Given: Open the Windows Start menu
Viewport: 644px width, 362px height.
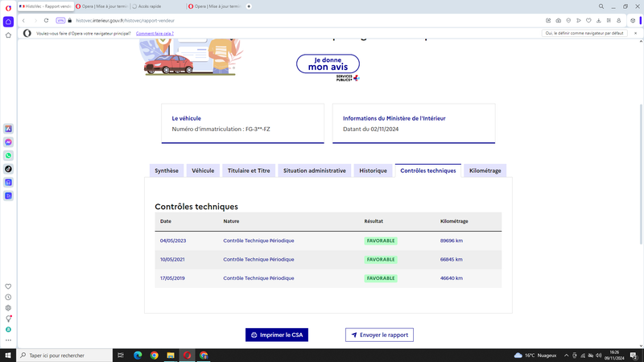Looking at the screenshot, I should click(x=8, y=356).
